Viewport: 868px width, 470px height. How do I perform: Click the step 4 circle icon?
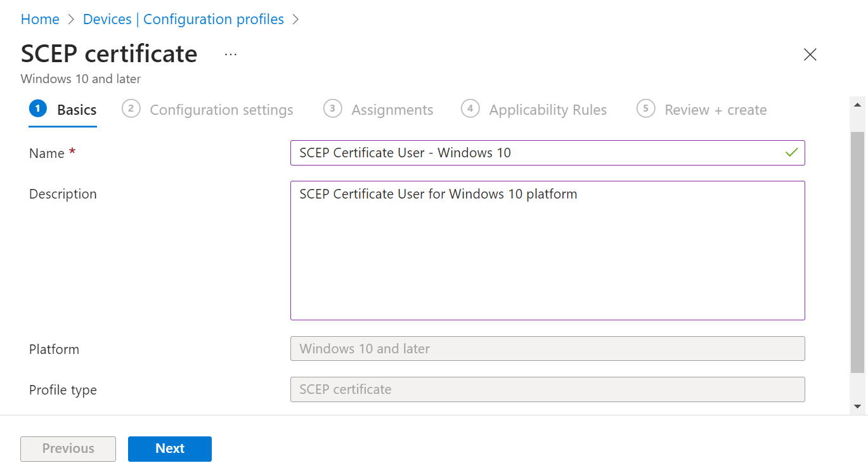(470, 109)
